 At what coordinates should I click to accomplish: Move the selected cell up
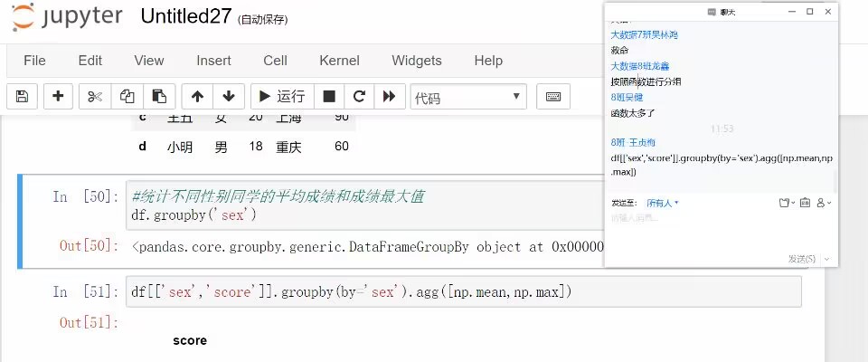(198, 96)
